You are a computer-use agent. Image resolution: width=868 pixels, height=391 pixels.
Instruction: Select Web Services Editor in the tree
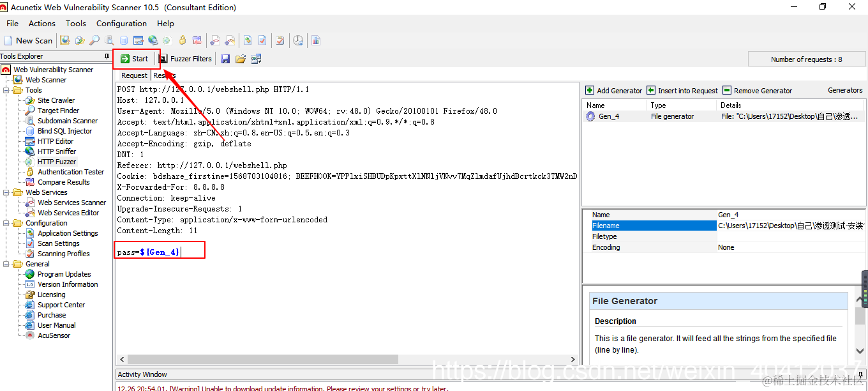[68, 213]
